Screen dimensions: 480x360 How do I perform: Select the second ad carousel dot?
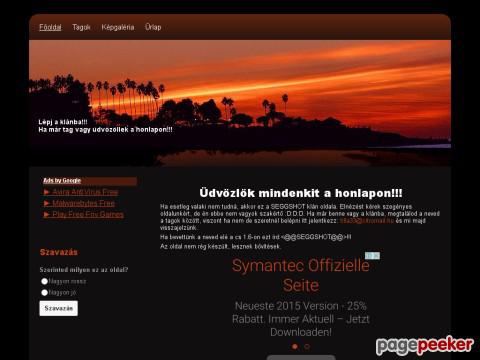[307, 347]
